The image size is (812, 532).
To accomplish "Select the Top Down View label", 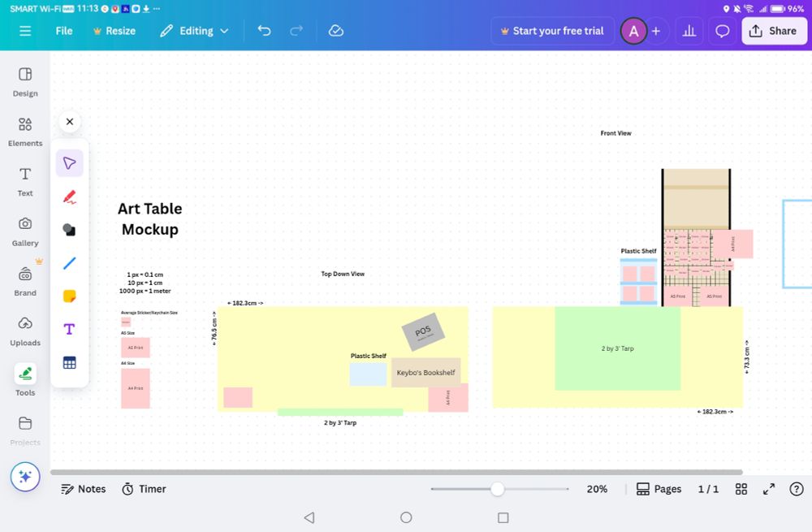I will point(343,274).
